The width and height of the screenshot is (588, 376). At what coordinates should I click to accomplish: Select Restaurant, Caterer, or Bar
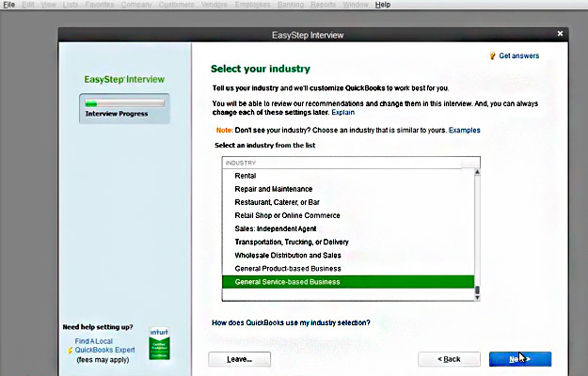(348, 202)
